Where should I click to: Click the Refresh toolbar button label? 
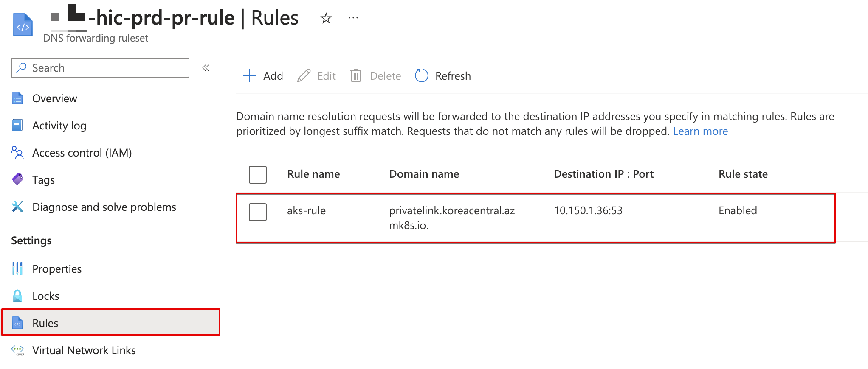(x=453, y=76)
